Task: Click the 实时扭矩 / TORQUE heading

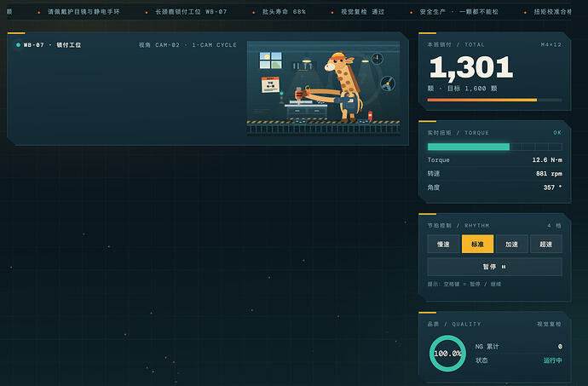Action: pos(458,133)
